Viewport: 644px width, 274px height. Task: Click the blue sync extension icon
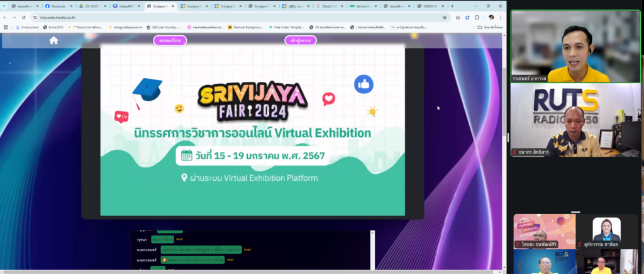click(x=467, y=18)
